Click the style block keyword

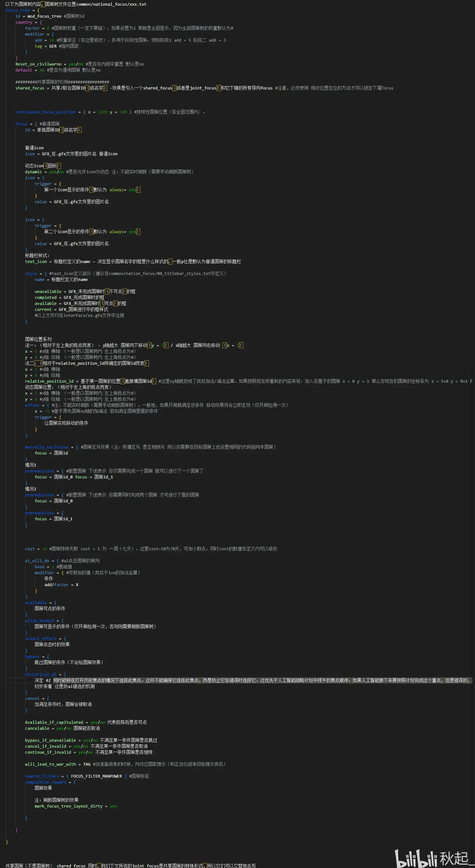click(31, 274)
